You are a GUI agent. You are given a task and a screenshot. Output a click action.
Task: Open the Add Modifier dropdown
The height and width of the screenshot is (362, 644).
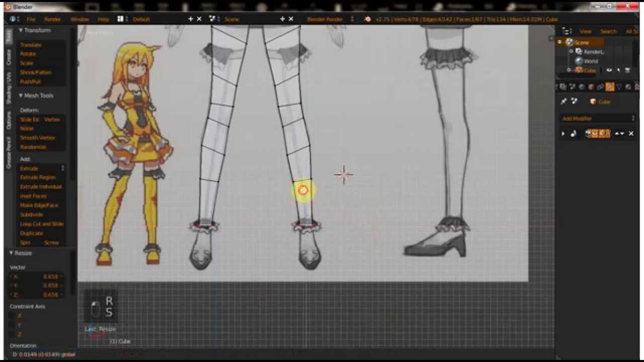tap(598, 119)
